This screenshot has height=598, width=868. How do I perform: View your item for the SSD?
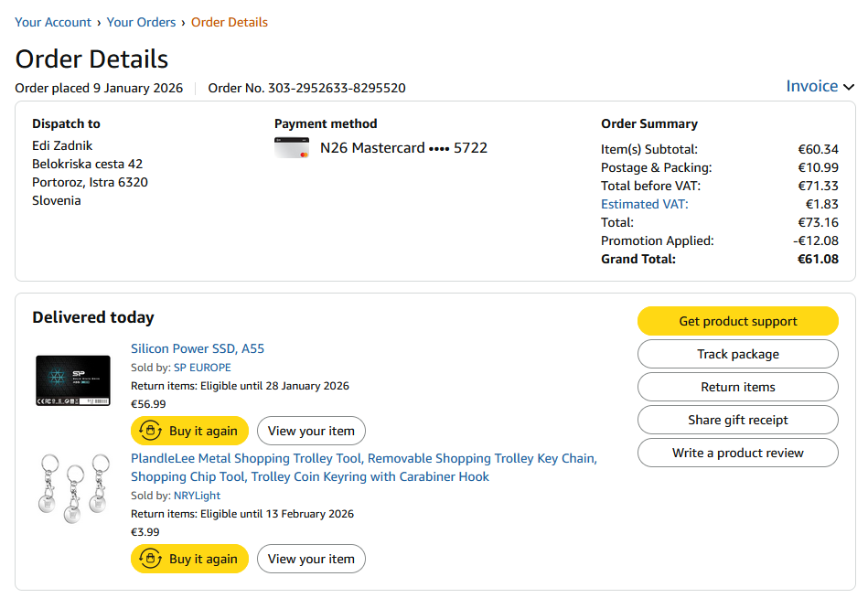coord(311,431)
